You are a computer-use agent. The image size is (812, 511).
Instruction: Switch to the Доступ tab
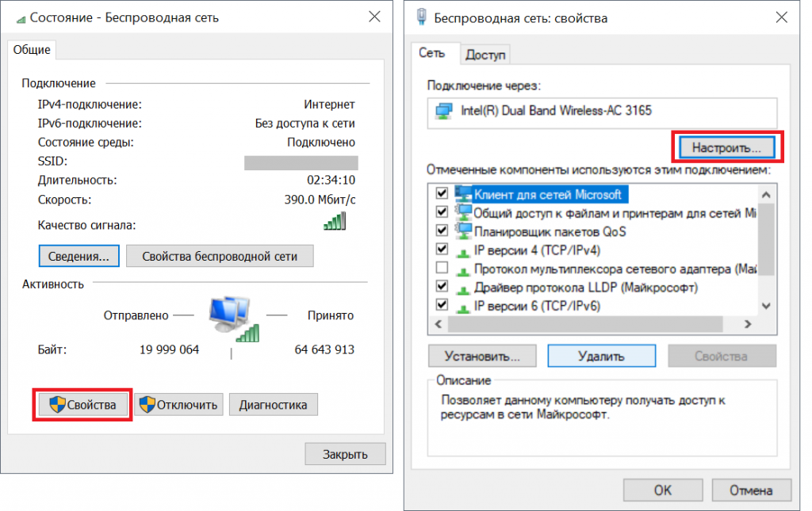click(x=486, y=55)
